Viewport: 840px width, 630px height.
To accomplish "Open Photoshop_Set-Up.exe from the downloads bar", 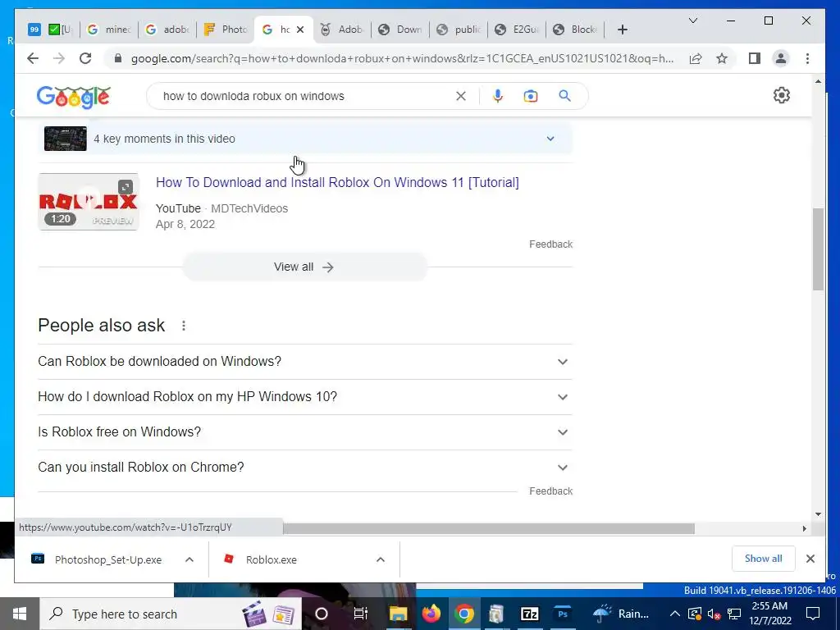I will click(108, 559).
